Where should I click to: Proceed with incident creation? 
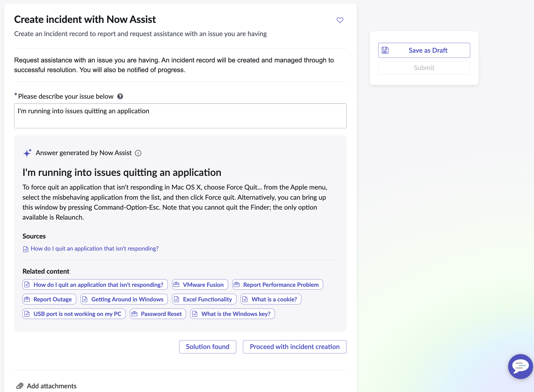[295, 347]
